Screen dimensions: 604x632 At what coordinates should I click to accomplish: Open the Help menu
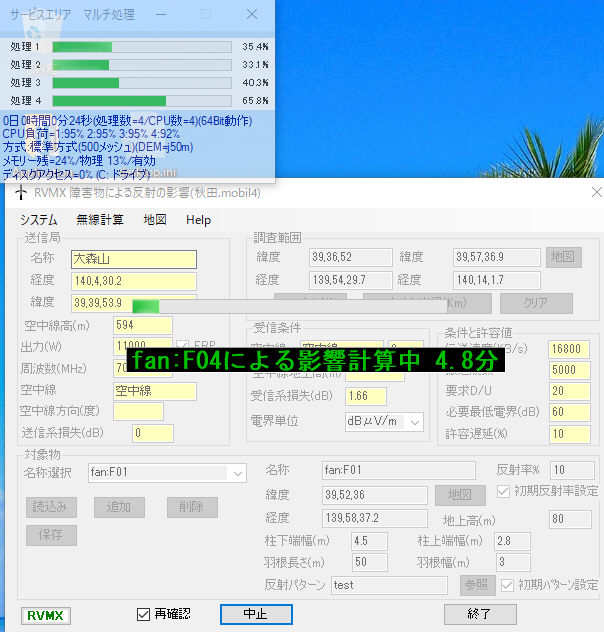tap(198, 220)
